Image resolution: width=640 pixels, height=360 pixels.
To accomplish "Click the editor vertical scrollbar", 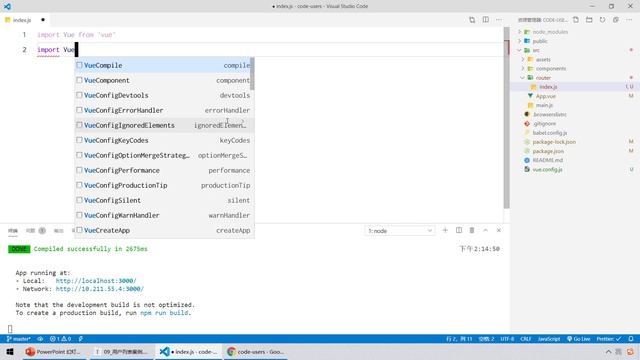I will pos(507,118).
